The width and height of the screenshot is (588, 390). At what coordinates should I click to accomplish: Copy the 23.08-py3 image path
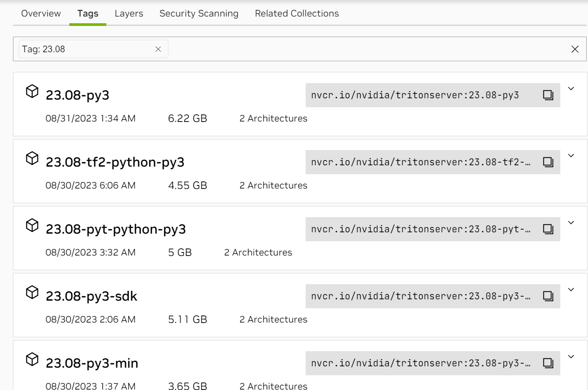pyautogui.click(x=548, y=95)
